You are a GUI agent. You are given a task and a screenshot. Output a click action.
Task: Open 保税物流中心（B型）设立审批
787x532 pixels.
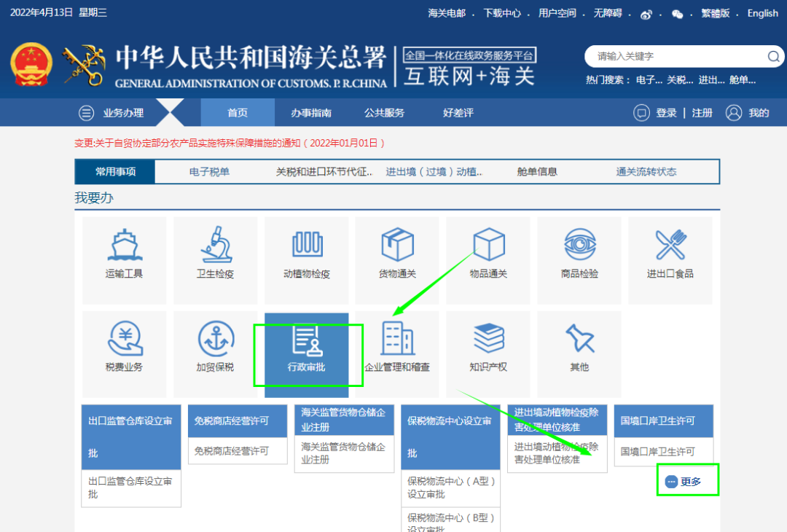click(x=451, y=520)
